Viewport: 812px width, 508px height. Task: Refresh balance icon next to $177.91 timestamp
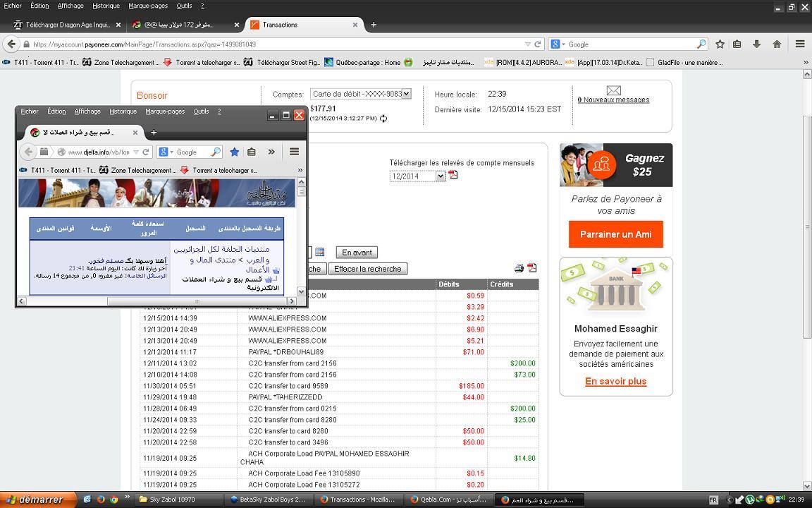pos(383,119)
